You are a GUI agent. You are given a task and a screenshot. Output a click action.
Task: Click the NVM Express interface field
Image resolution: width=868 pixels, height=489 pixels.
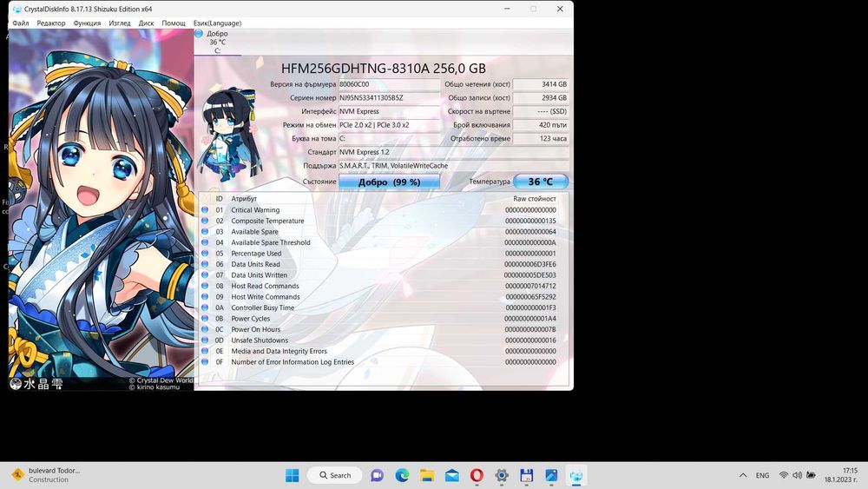(389, 111)
